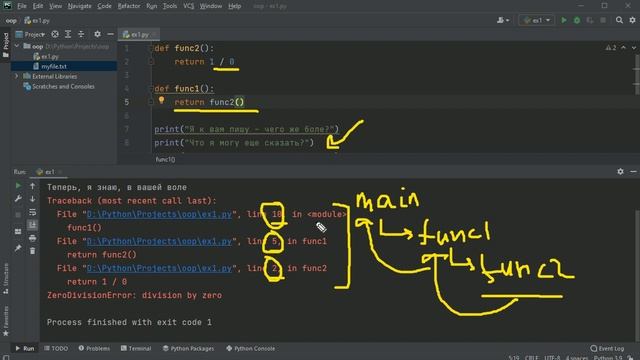
Task: Toggle pin tab in Run panel
Action: [x=18, y=248]
